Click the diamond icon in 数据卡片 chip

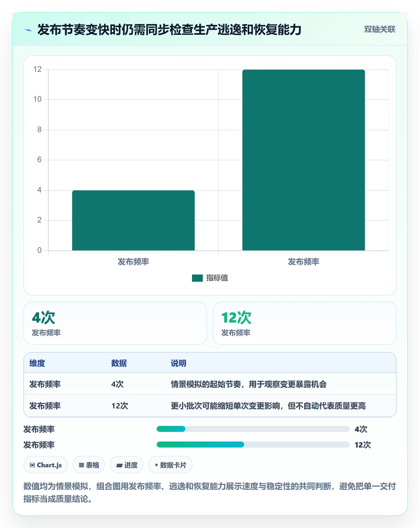click(x=156, y=465)
